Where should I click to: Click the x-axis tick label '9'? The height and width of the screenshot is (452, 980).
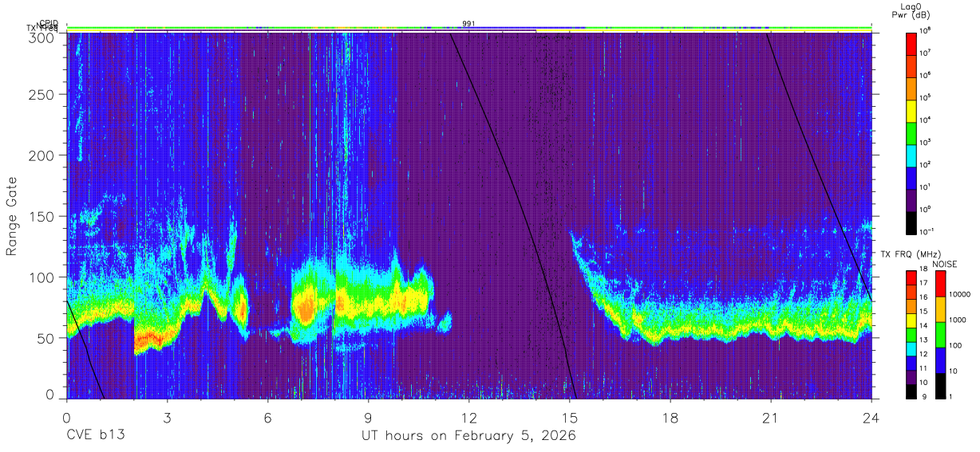point(368,417)
